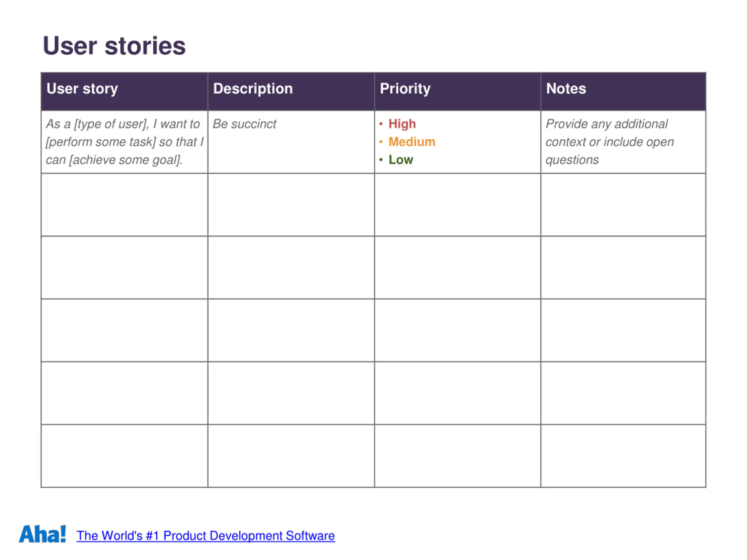Select the 'As a [type of user]' example cell
The height and width of the screenshot is (560, 747).
(125, 142)
